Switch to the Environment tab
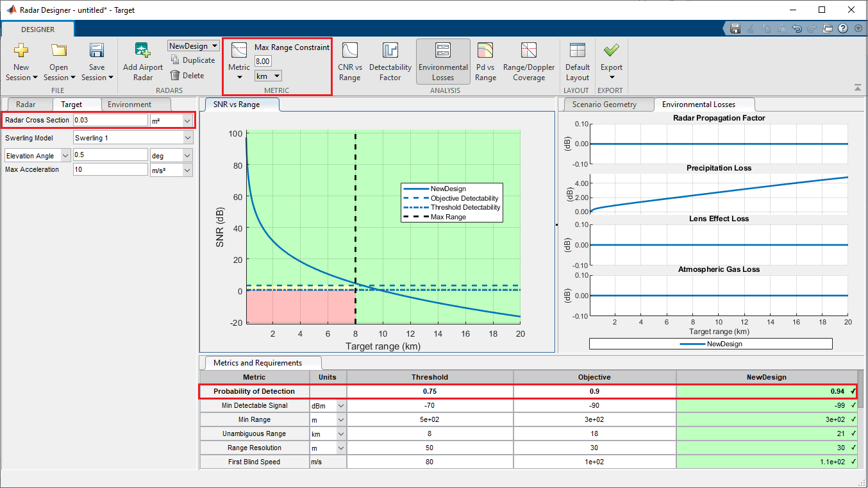868x488 pixels. 129,105
